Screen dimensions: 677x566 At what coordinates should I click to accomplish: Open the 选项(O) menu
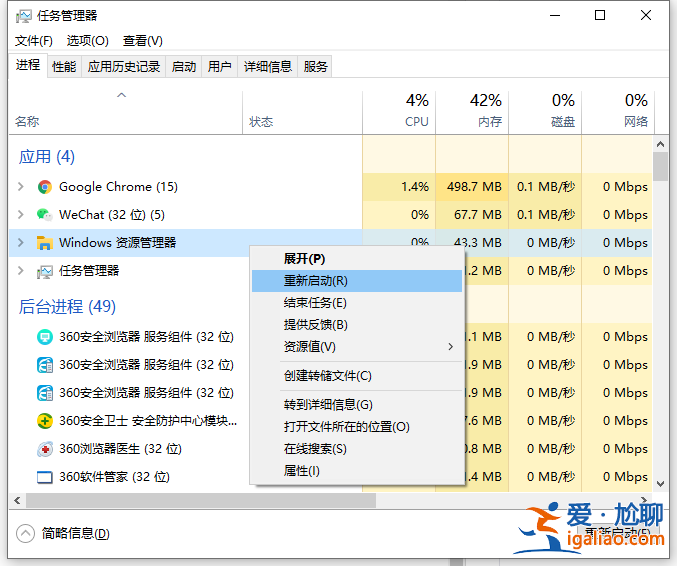88,41
